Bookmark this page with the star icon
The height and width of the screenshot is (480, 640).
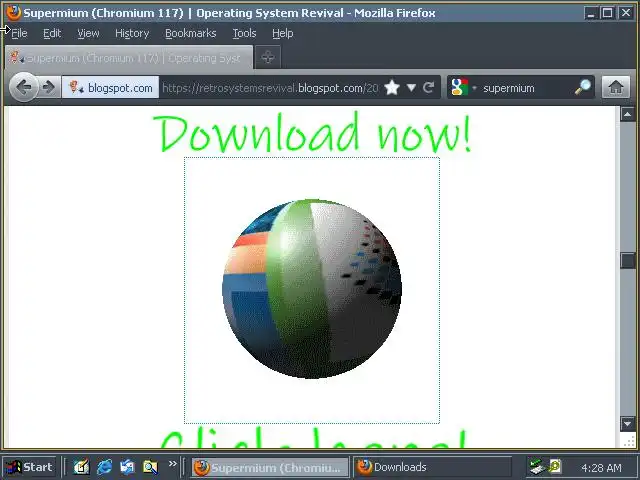click(x=392, y=87)
